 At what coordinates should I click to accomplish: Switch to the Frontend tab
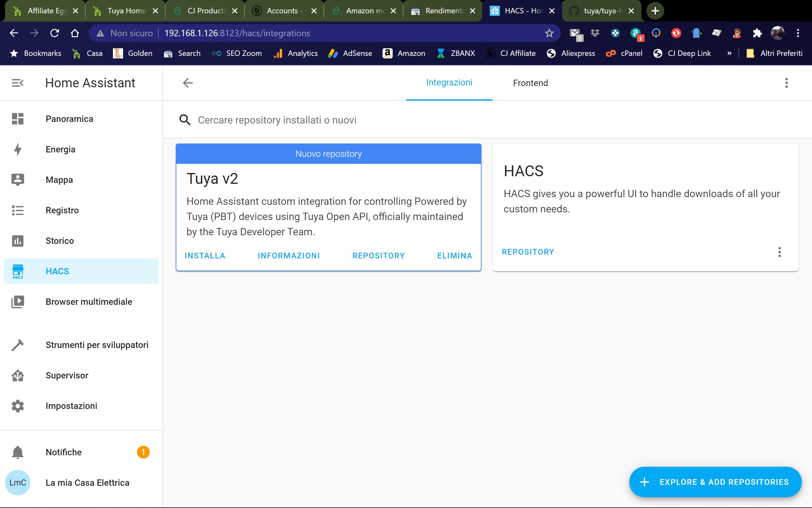pyautogui.click(x=530, y=83)
